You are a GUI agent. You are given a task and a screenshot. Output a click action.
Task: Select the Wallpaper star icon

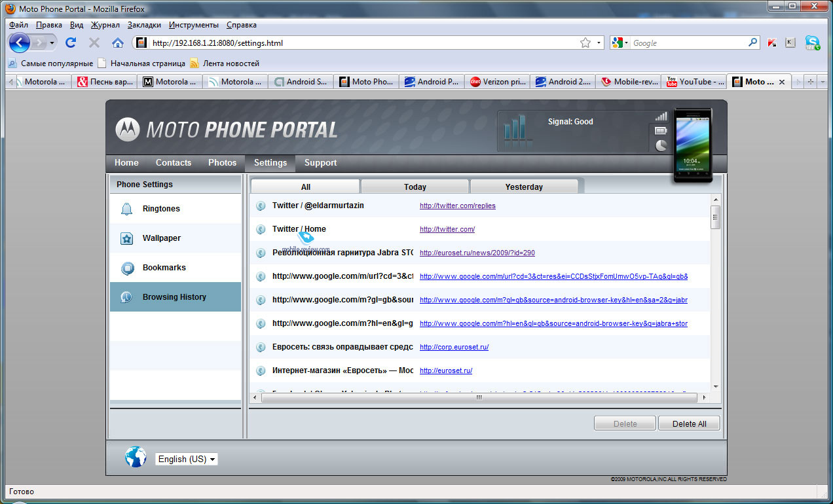[127, 238]
